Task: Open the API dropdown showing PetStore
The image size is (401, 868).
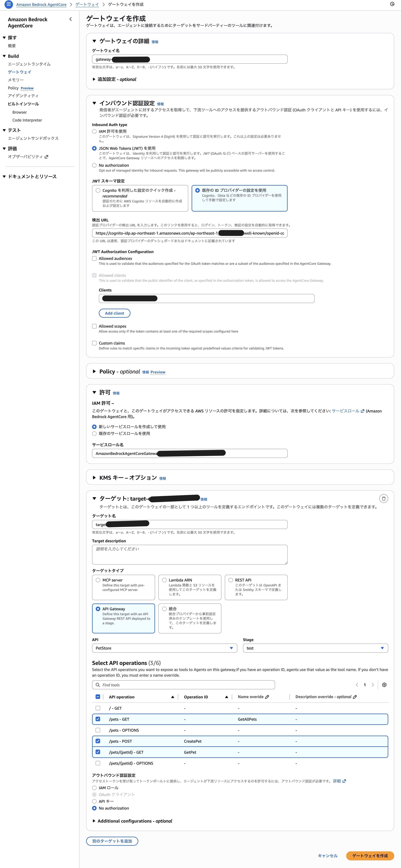Action: (164, 648)
